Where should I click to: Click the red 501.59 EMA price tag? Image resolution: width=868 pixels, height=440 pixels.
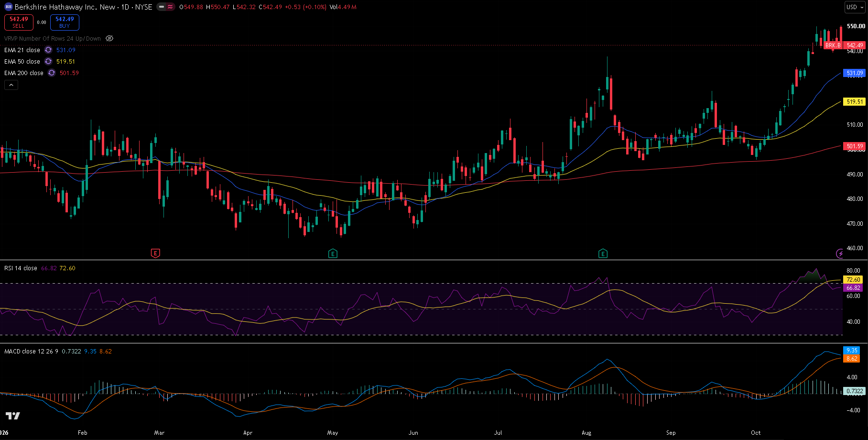(855, 146)
